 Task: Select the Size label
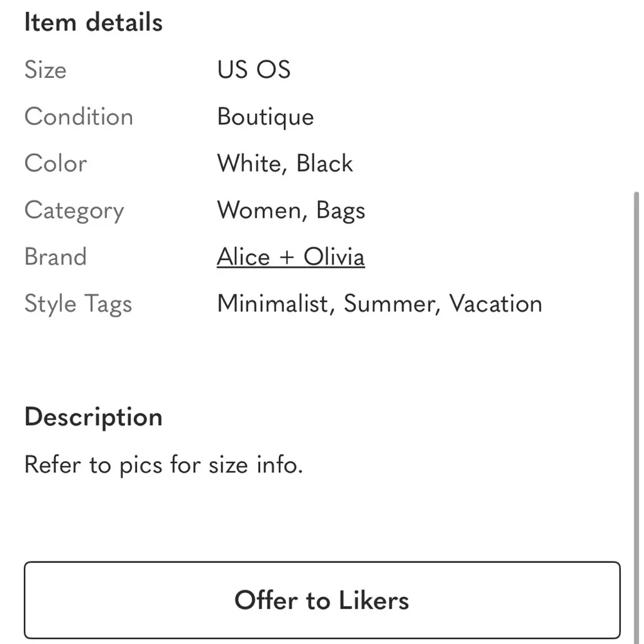coord(45,70)
